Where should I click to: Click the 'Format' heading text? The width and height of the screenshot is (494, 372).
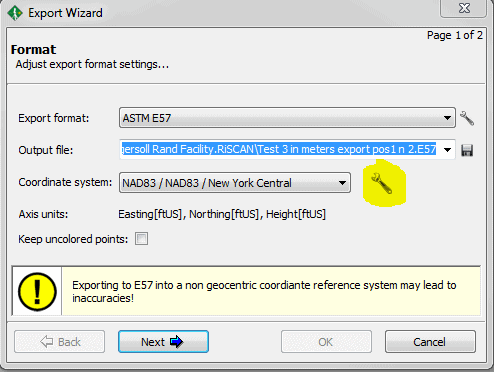[33, 50]
